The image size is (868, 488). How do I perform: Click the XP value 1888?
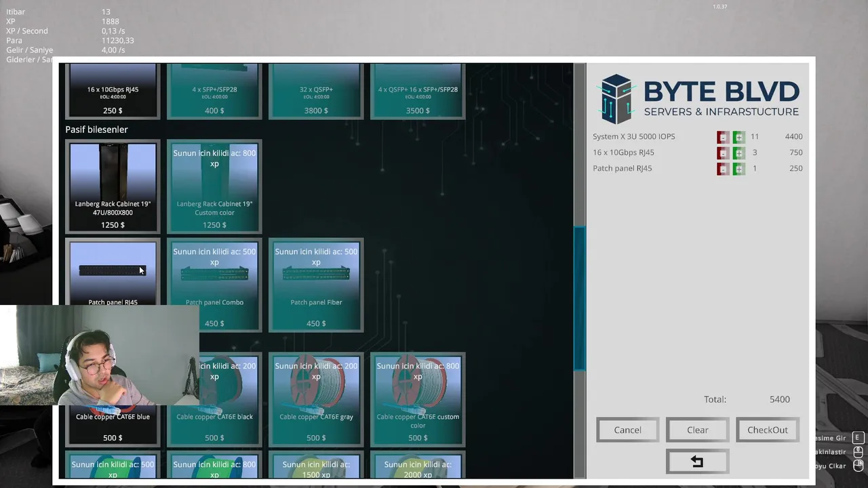click(110, 22)
